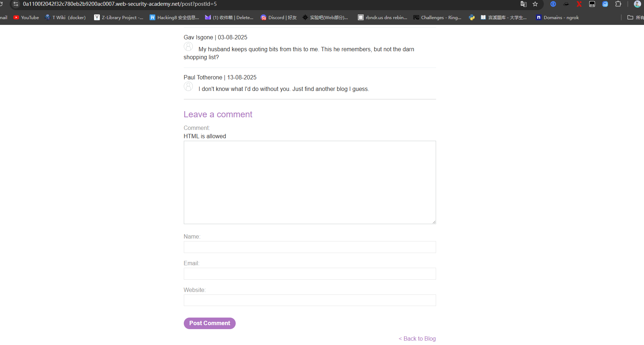
Task: Open the mail inbox Delete... bookmark
Action: (x=229, y=17)
